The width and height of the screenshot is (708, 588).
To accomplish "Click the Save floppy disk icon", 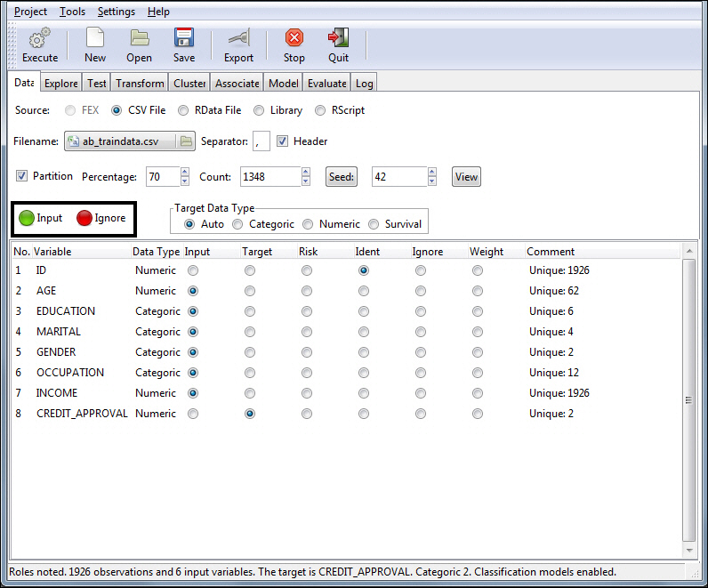I will point(184,38).
